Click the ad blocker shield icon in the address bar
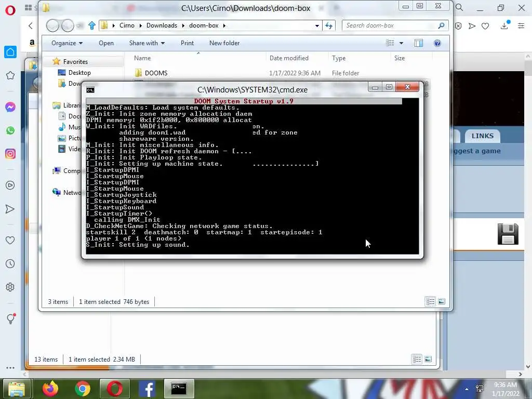Image resolution: width=532 pixels, height=399 pixels. tap(458, 26)
